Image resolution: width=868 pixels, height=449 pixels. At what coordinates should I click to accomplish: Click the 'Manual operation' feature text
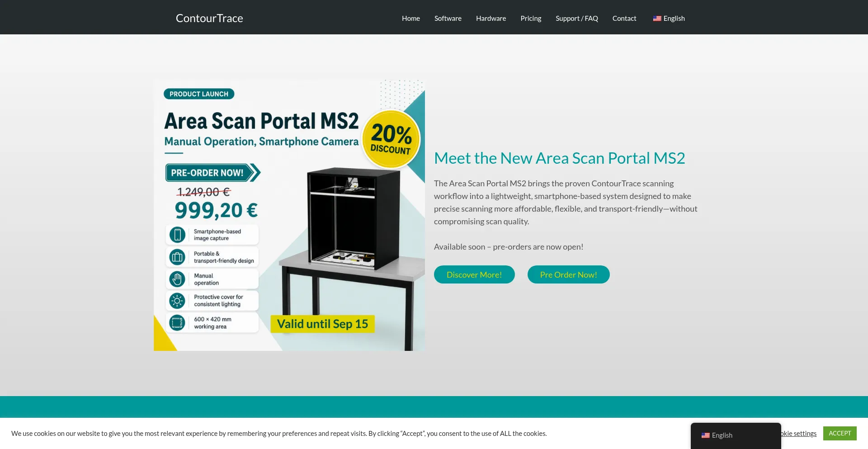pyautogui.click(x=206, y=279)
